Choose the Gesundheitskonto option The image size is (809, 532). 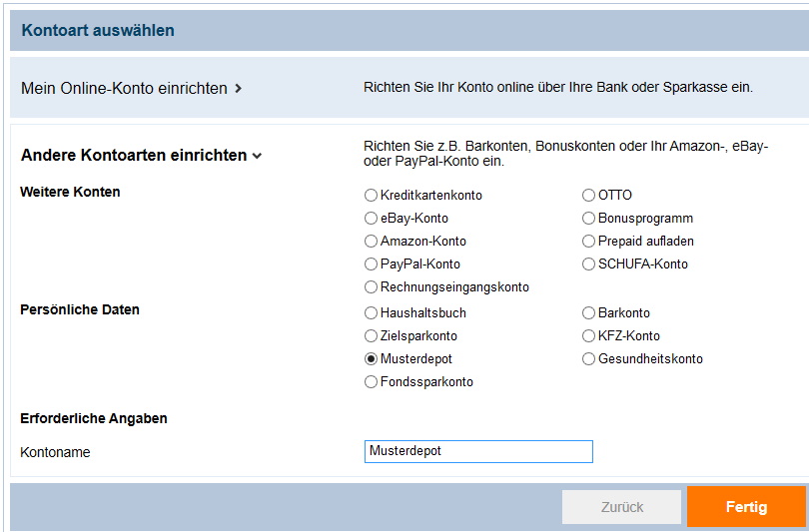[588, 358]
